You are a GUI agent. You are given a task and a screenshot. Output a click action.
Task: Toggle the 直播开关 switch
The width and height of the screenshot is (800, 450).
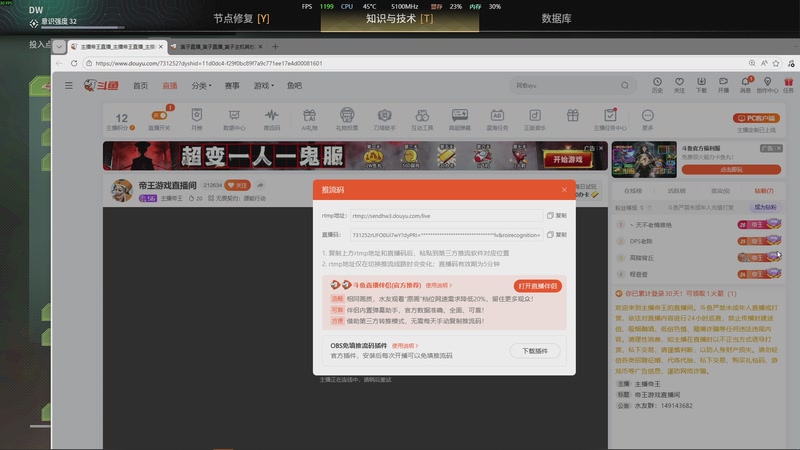click(159, 116)
